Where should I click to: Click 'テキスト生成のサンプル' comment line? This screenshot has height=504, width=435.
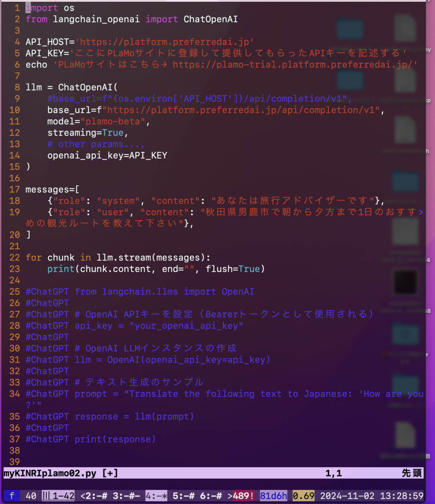point(115,382)
